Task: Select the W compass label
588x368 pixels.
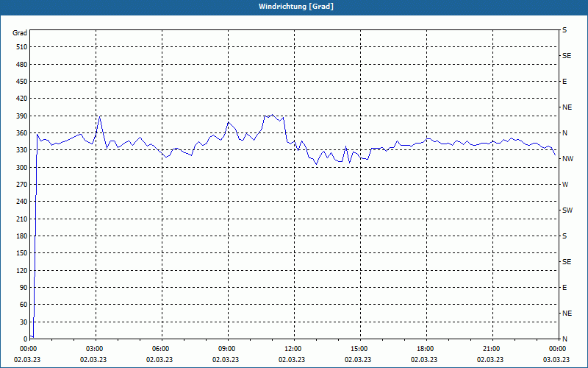Action: [x=565, y=185]
